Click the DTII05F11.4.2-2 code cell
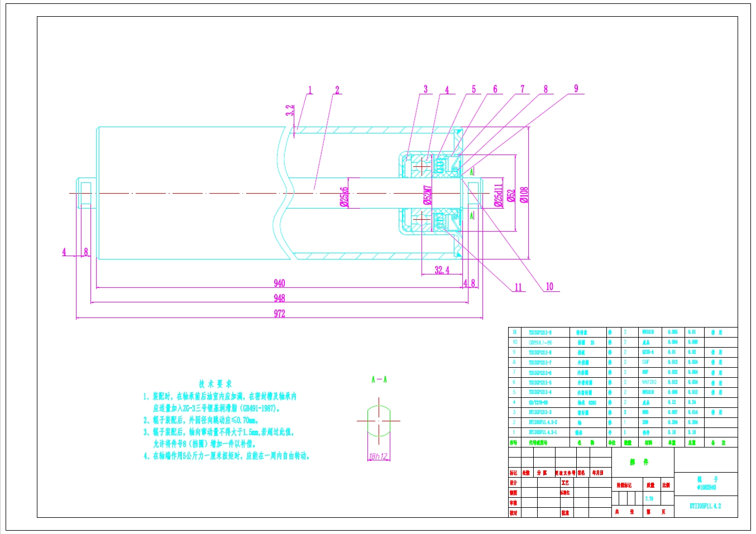The width and height of the screenshot is (756, 534). point(543,422)
